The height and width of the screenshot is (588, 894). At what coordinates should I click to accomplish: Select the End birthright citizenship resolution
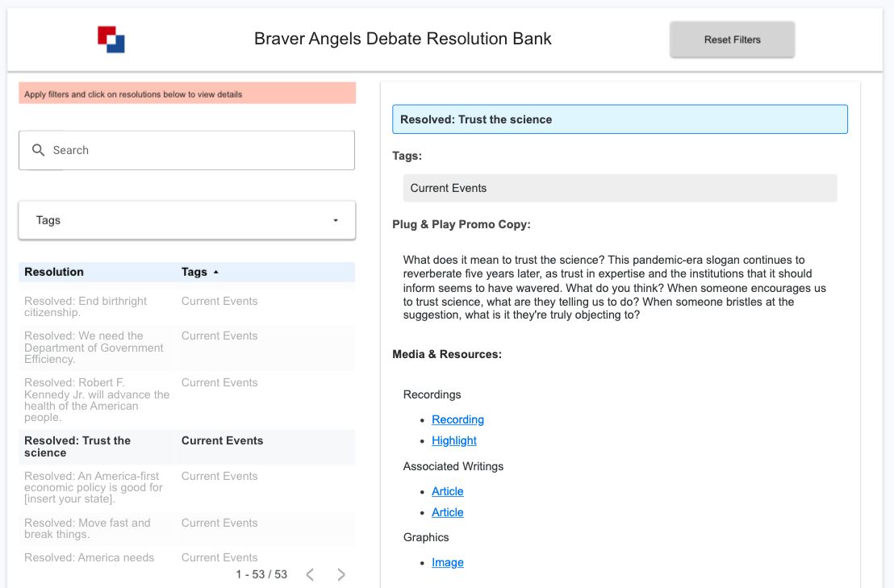(x=86, y=307)
